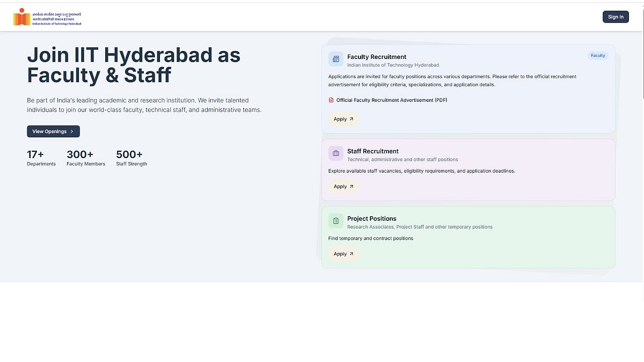Click the "Join IIT Hyderabad as Faculty & Staff" heading

coord(134,65)
